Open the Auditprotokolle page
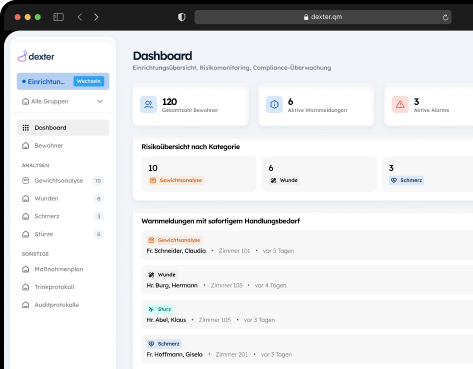This screenshot has height=369, width=473. [63, 305]
